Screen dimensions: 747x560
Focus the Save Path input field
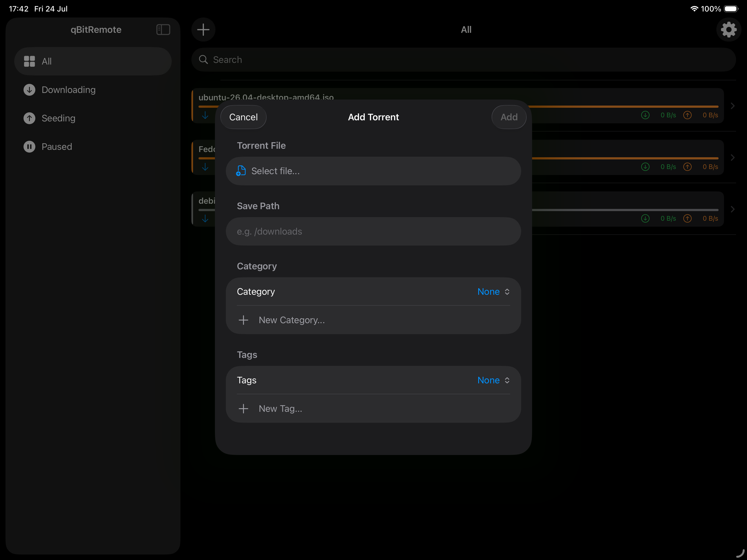point(373,231)
